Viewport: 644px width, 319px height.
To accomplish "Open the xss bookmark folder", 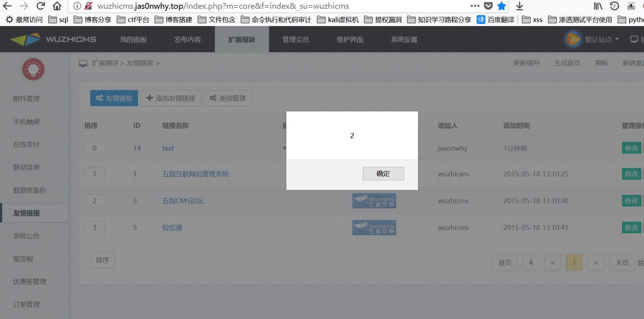I will [532, 19].
